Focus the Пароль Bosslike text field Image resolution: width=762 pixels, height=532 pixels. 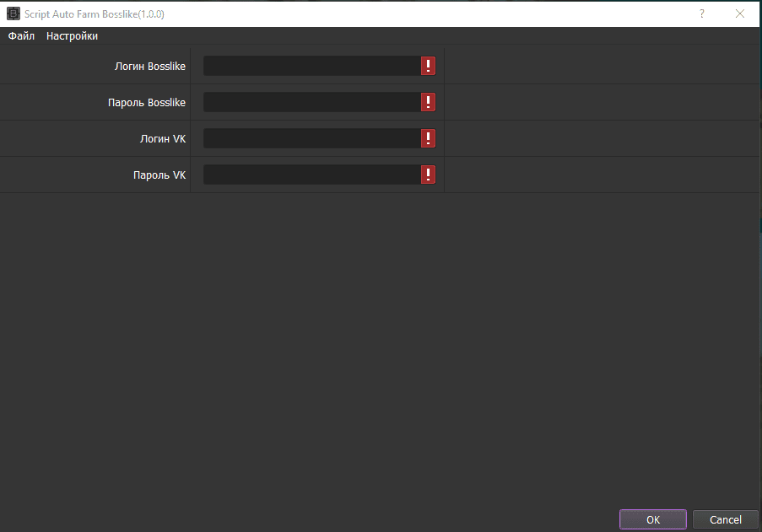(x=311, y=102)
